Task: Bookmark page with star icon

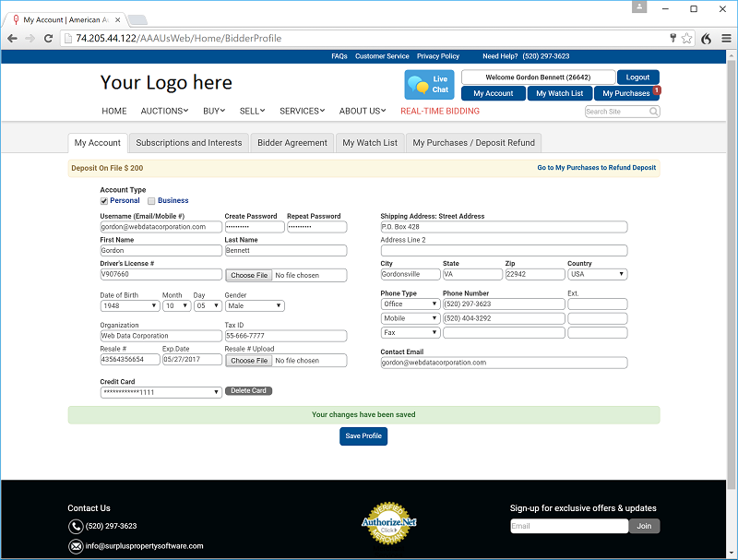Action: point(686,38)
